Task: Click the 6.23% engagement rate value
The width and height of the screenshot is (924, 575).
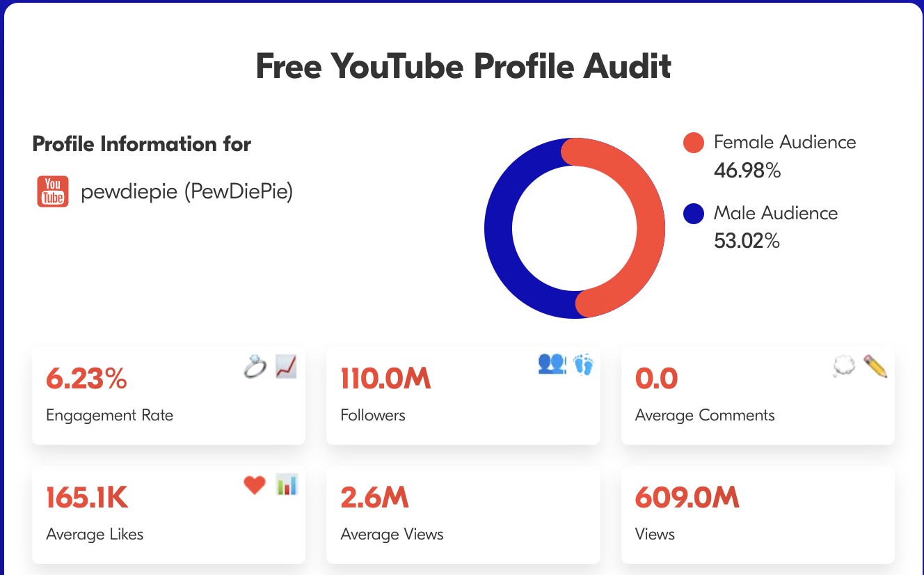Action: pyautogui.click(x=87, y=379)
